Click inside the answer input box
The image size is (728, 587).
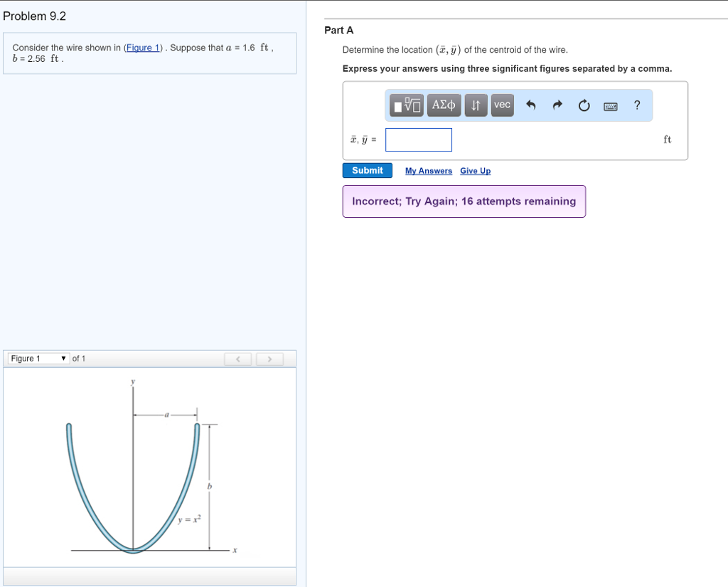coord(418,139)
